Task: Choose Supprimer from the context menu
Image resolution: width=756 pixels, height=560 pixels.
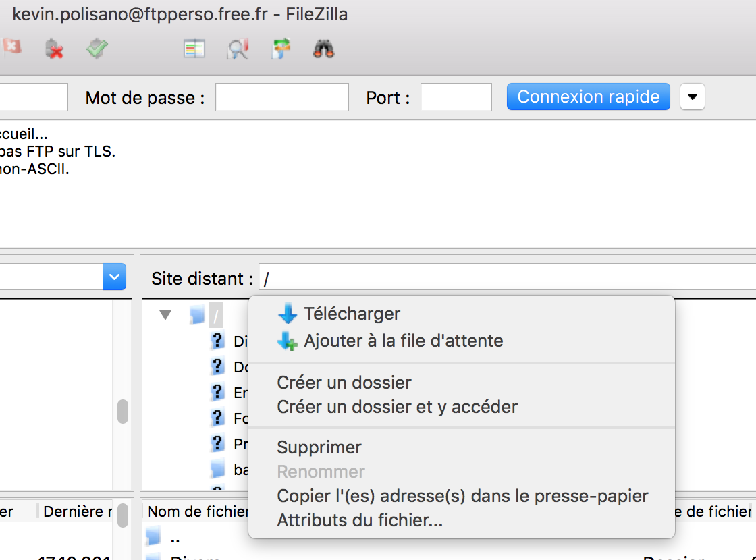Action: (x=462, y=447)
